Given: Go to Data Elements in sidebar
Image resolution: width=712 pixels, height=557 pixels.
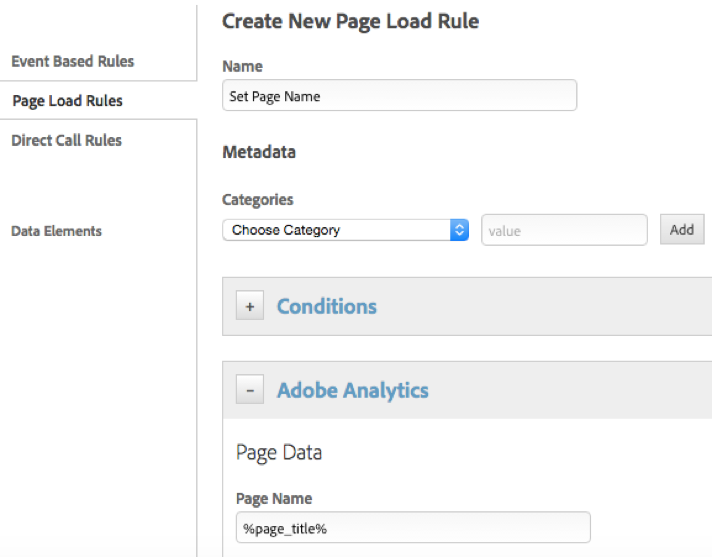Looking at the screenshot, I should 56,231.
